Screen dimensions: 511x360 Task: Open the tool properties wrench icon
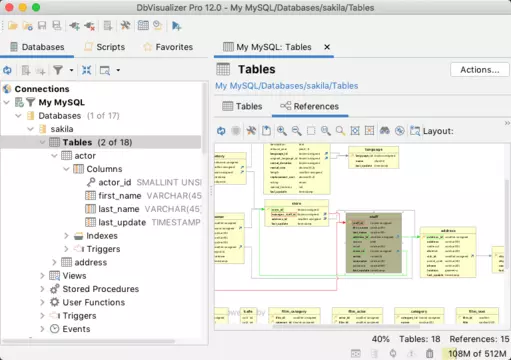tap(125, 26)
